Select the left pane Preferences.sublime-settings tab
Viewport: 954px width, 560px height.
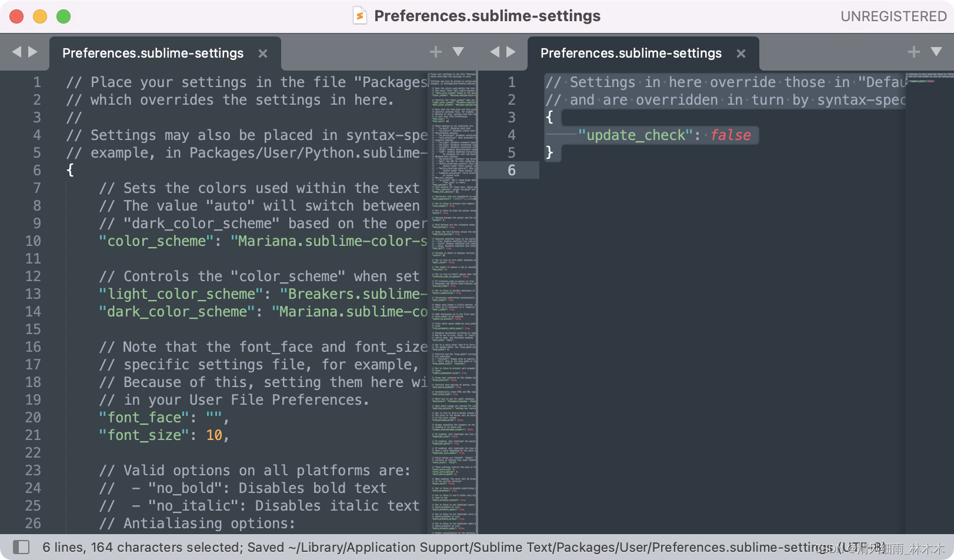click(165, 54)
